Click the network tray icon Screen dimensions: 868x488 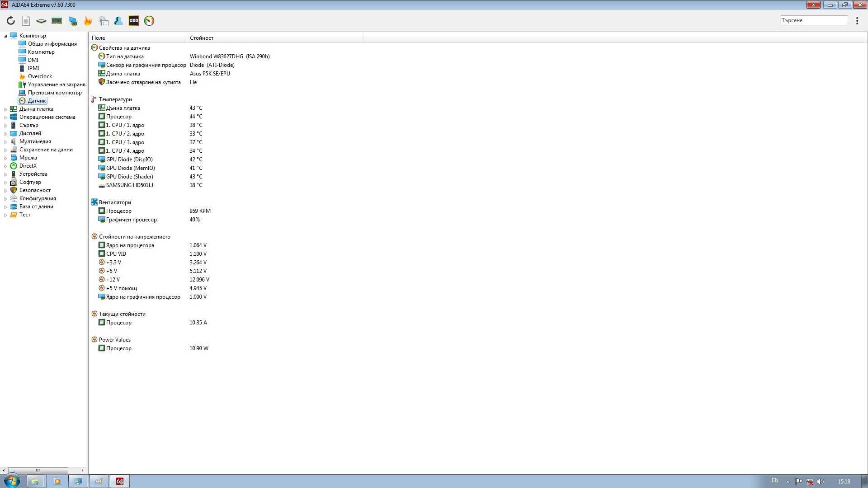click(810, 482)
